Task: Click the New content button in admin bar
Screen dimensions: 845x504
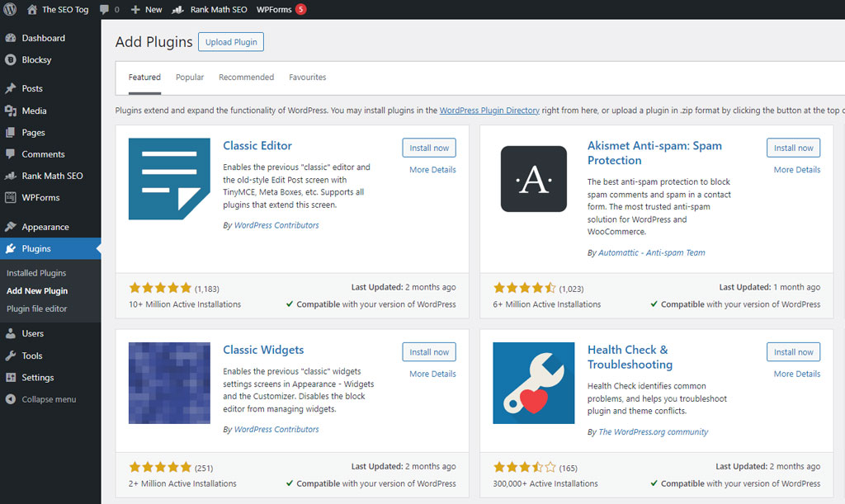Action: 147,9
